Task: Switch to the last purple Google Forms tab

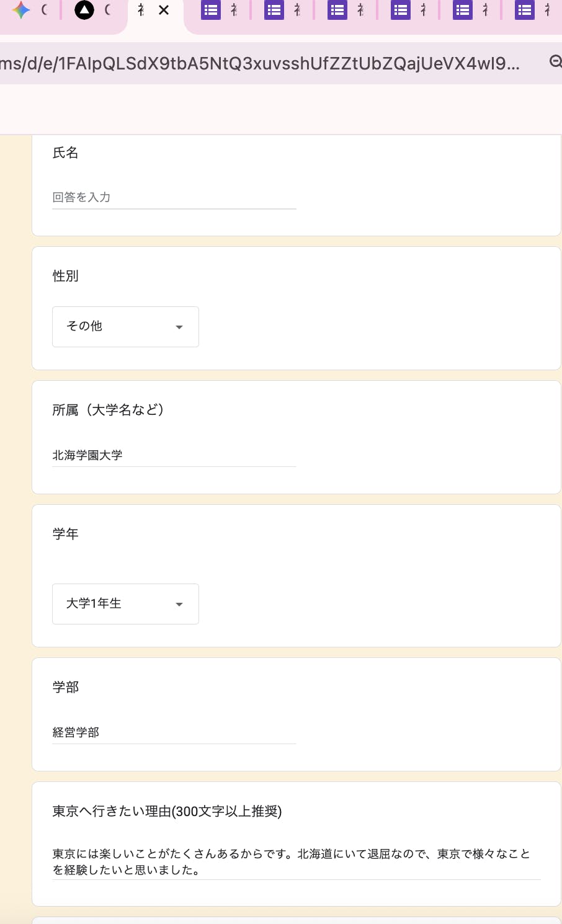Action: pyautogui.click(x=525, y=10)
